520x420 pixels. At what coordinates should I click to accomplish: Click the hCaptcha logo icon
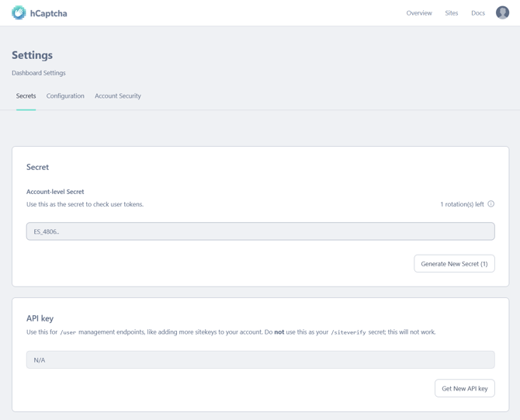point(19,13)
